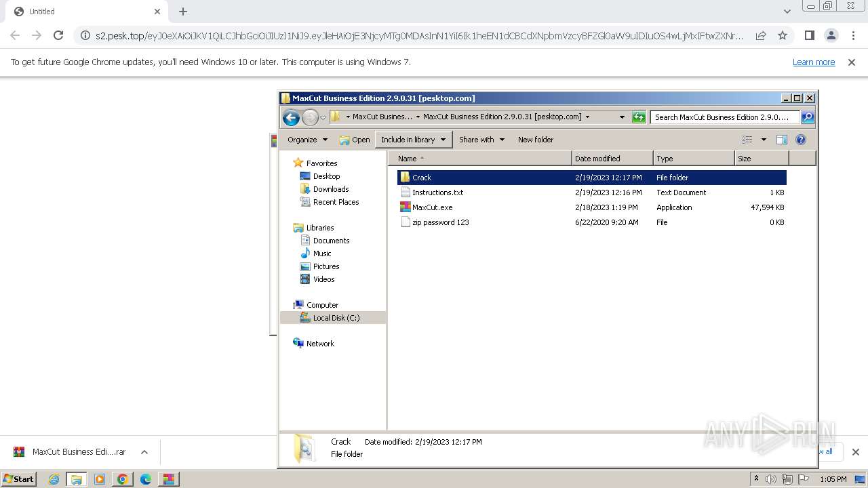Image resolution: width=868 pixels, height=488 pixels.
Task: Open Explorer help question mark icon
Action: (x=801, y=140)
